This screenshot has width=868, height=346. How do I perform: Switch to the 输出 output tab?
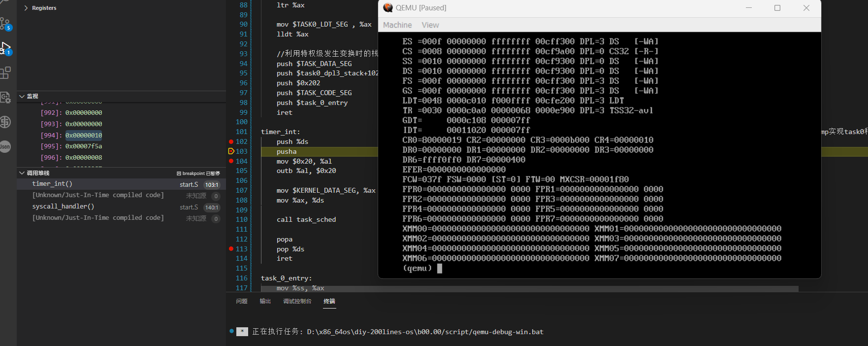[265, 301]
